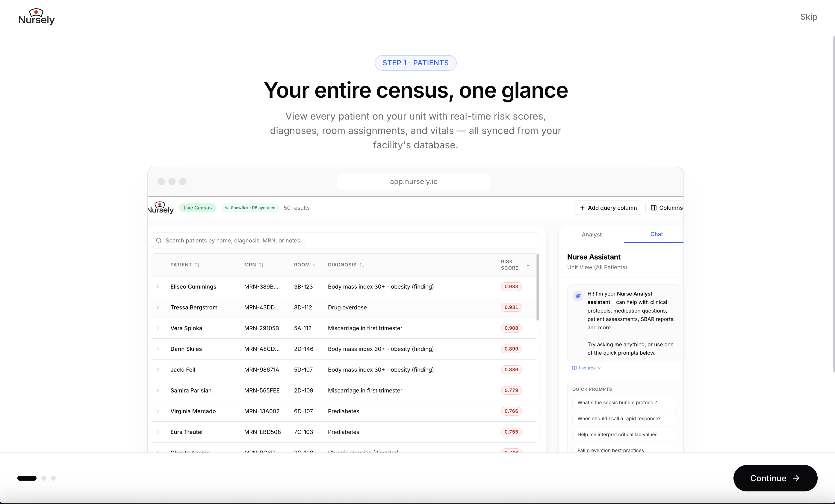
Task: Focus the search patients input field
Action: 349,240
